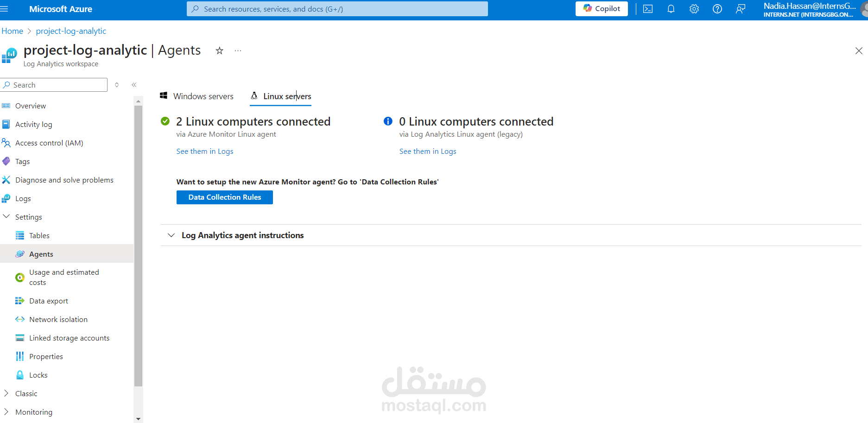This screenshot has width=868, height=423.
Task: Click the Usage and estimated costs icon
Action: tap(20, 278)
